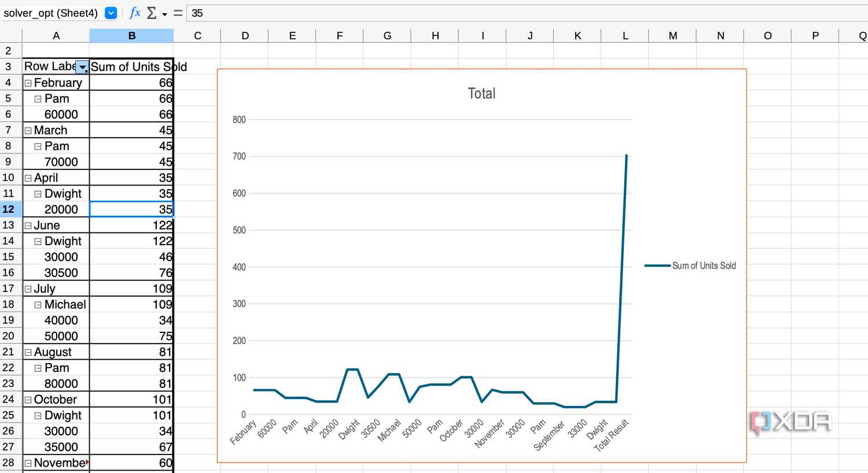Collapse Dwight under October
Viewport: 868px width, 473px height.
pyautogui.click(x=38, y=416)
